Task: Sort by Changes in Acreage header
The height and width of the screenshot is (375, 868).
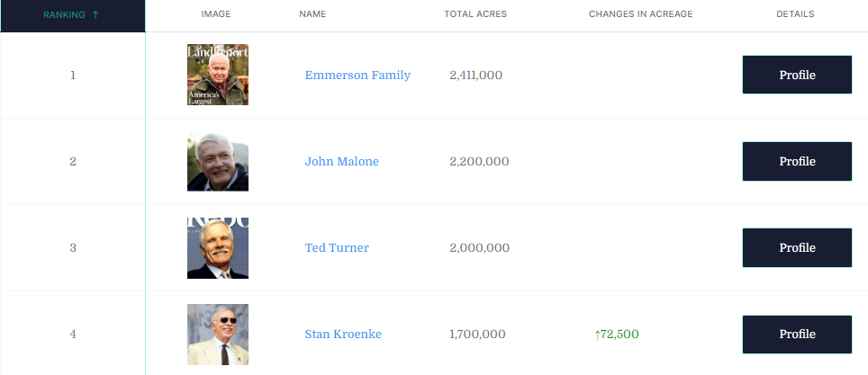Action: coord(640,14)
